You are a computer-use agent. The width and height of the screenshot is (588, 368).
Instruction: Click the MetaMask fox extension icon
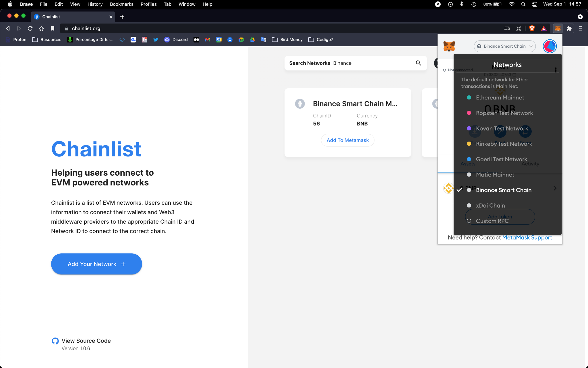558,28
